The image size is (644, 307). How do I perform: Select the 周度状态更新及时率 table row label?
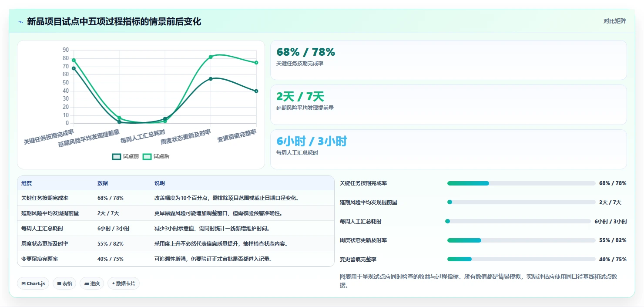[x=45, y=244]
